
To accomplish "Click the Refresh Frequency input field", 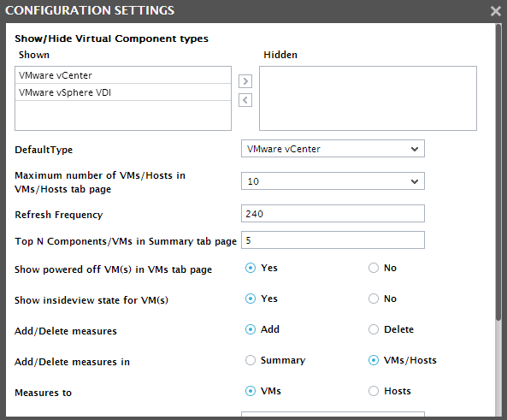I will click(333, 214).
